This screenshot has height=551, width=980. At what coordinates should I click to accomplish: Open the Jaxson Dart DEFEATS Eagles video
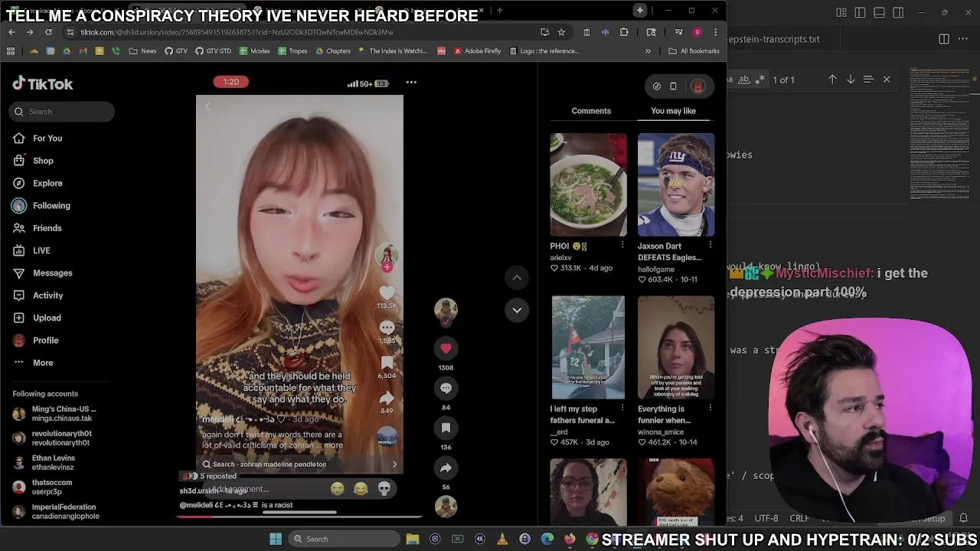pos(676,184)
